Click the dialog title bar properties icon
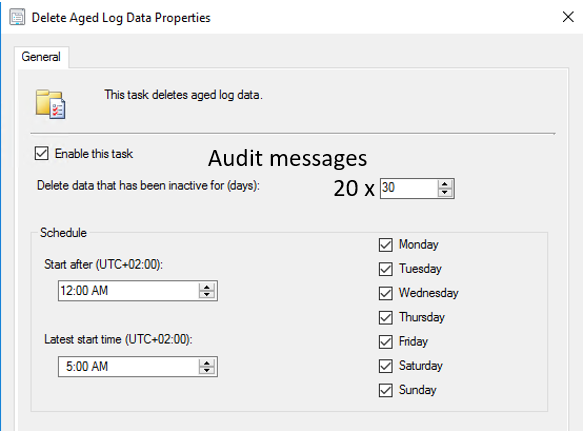Image resolution: width=584 pixels, height=431 pixels. coord(17,18)
